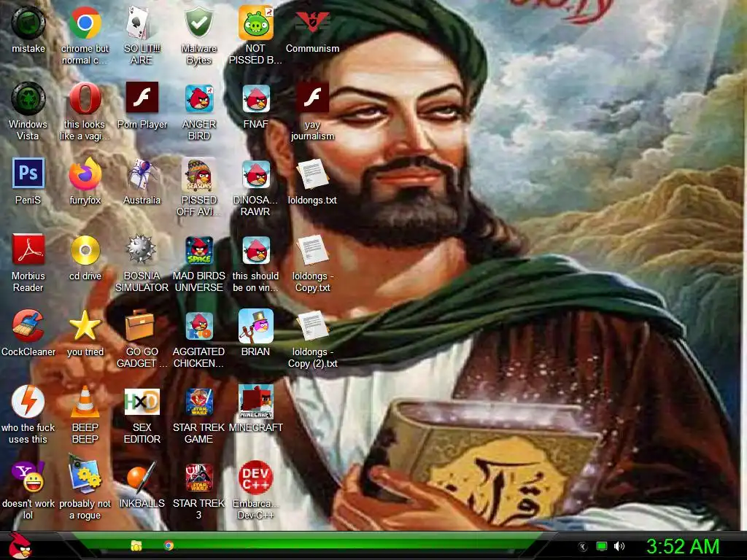Launch the 'INKBALLS' orange ball icon
747x560 pixels.
(x=142, y=477)
